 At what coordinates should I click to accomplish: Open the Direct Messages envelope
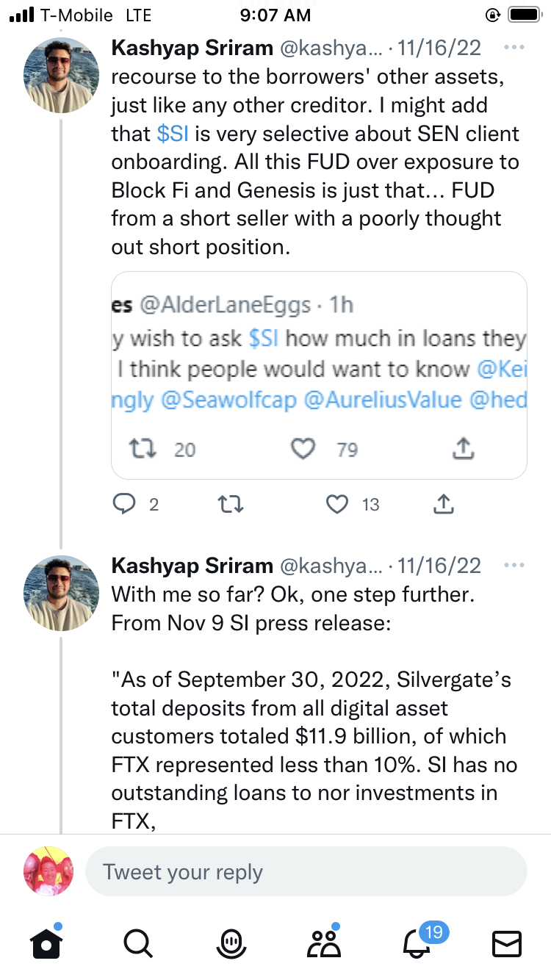[x=506, y=943]
